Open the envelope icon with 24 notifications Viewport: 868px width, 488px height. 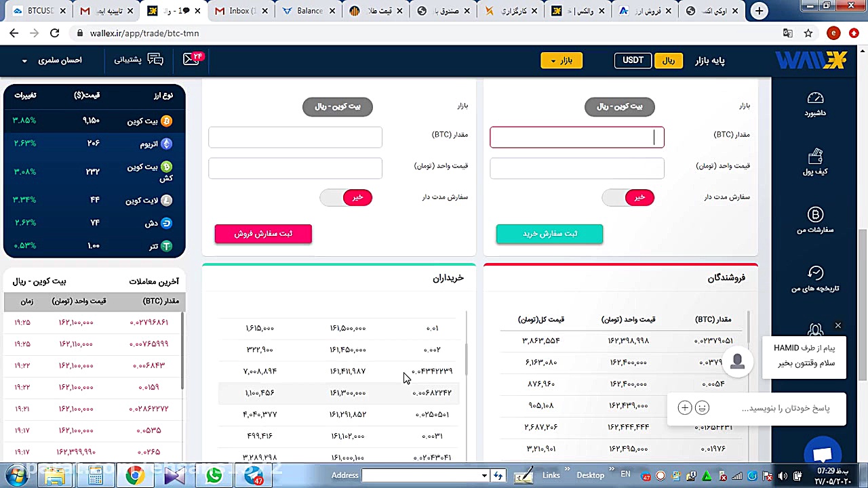pos(192,60)
